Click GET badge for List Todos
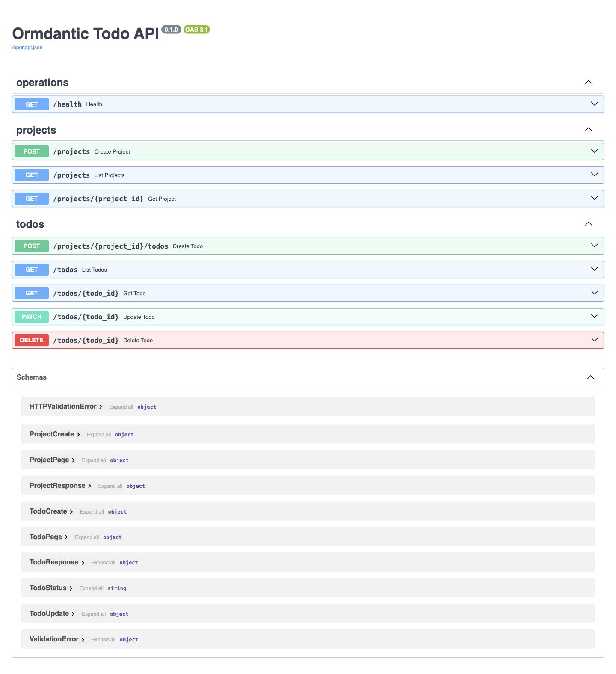The width and height of the screenshot is (616, 674). (32, 270)
